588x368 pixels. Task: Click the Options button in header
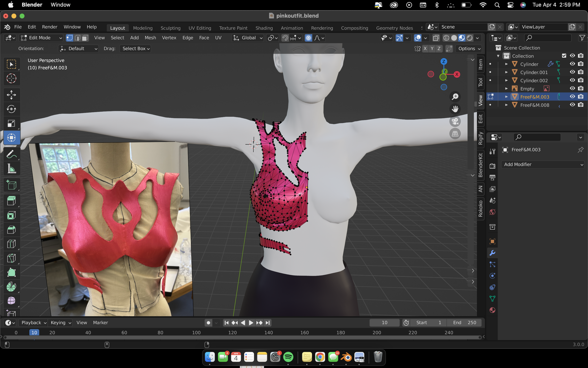tap(469, 49)
